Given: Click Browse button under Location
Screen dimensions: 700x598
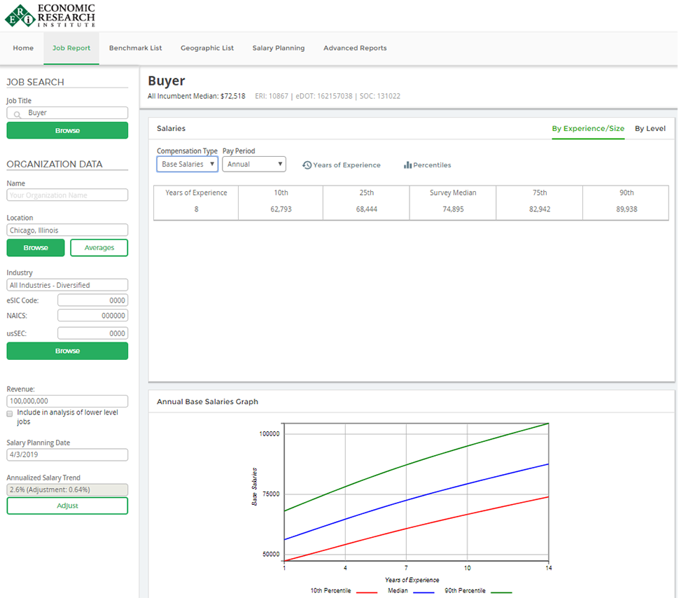Looking at the screenshot, I should tap(36, 247).
